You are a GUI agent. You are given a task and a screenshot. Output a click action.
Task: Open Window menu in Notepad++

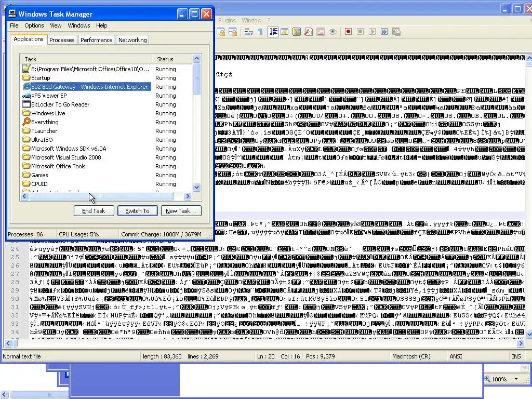[x=251, y=20]
